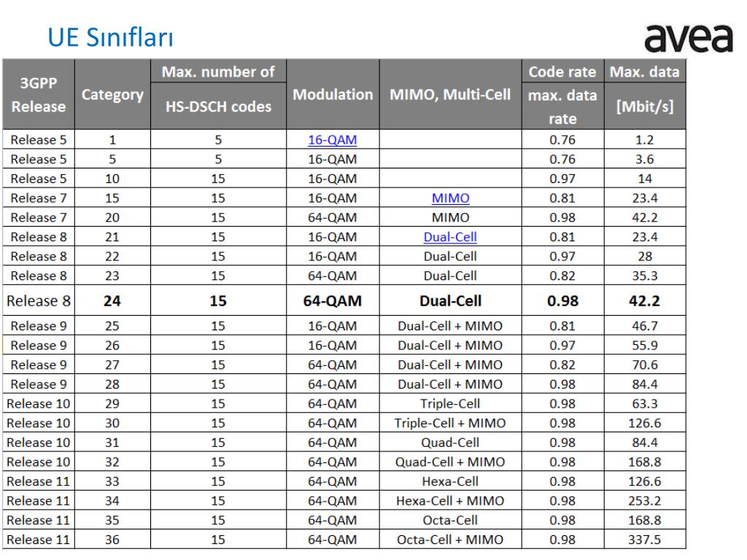747x560 pixels.
Task: Select category '10' cell
Action: point(112,179)
